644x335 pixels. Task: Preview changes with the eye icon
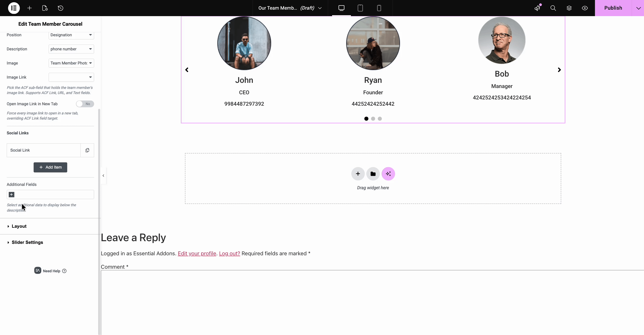(x=585, y=8)
